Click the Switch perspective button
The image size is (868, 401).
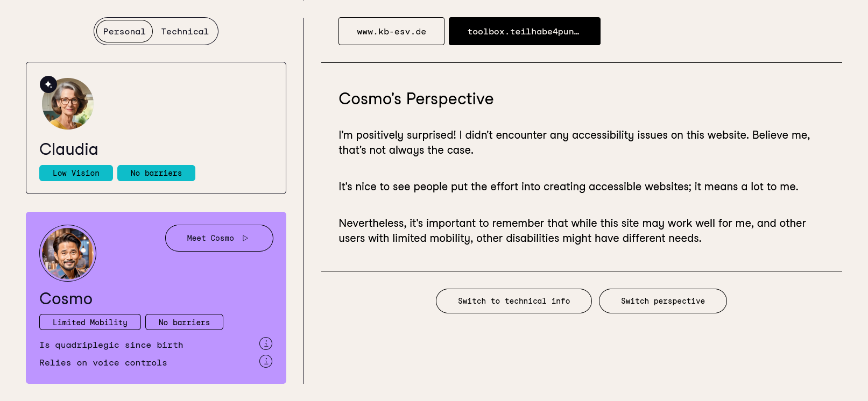[662, 301]
